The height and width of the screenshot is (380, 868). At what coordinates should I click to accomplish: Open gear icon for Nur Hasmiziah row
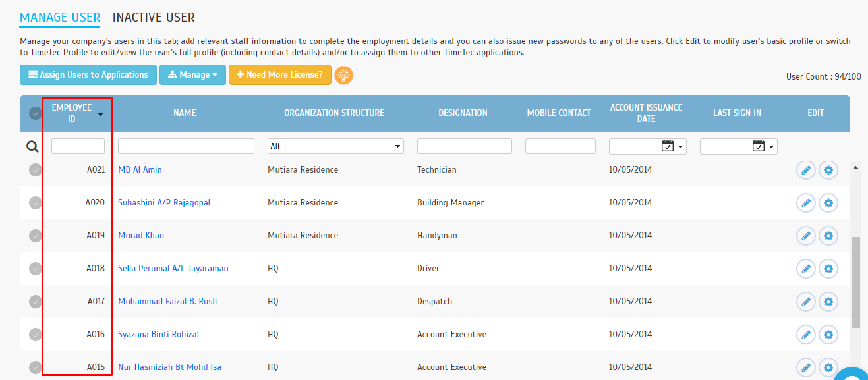coord(828,367)
